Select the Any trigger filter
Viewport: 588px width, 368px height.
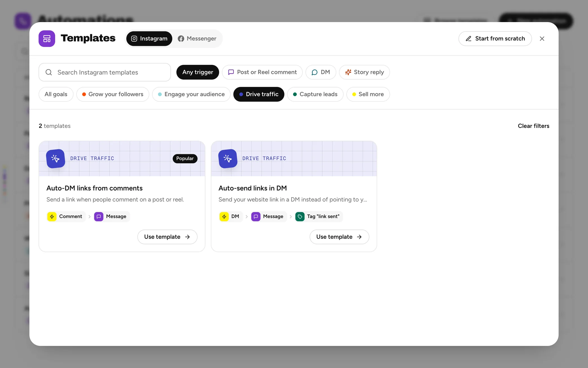click(198, 72)
